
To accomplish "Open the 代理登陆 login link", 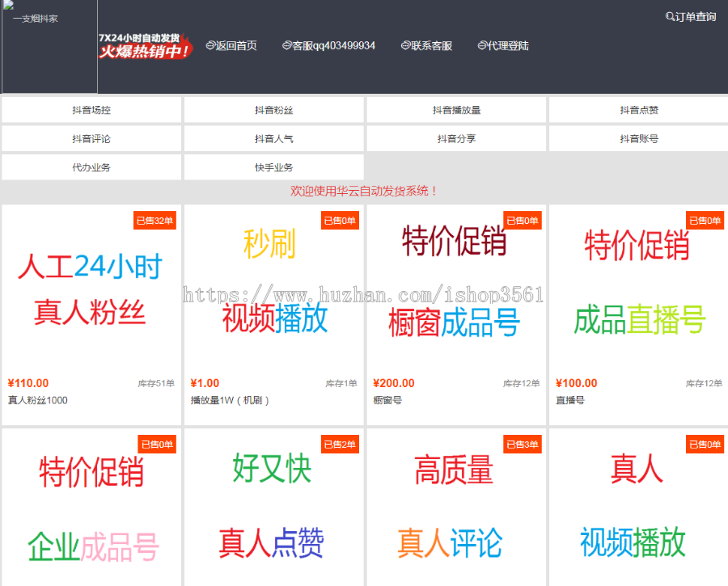I will click(x=508, y=45).
